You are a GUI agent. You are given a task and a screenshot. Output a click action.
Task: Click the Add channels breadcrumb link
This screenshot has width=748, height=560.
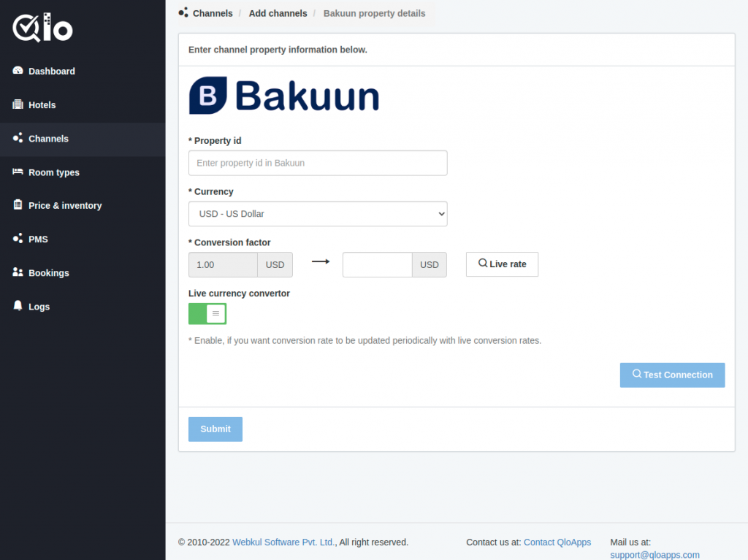(278, 13)
